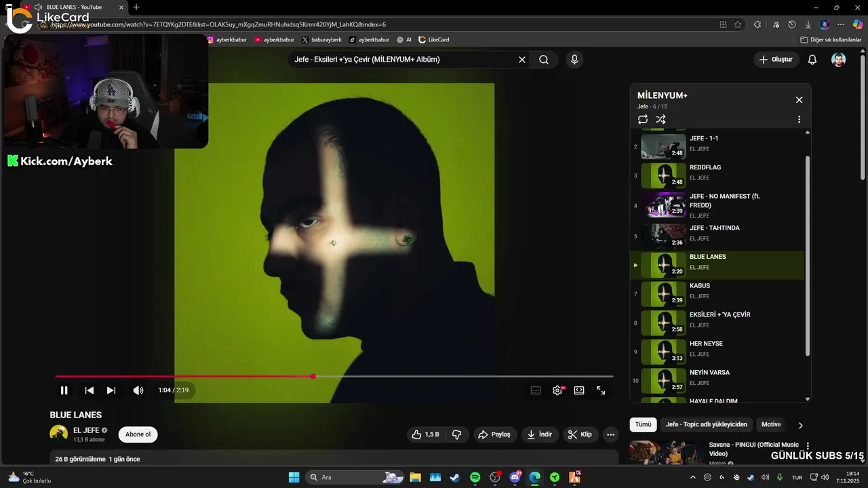Like the video with 1,5 B
The height and width of the screenshot is (488, 868).
coord(426,434)
